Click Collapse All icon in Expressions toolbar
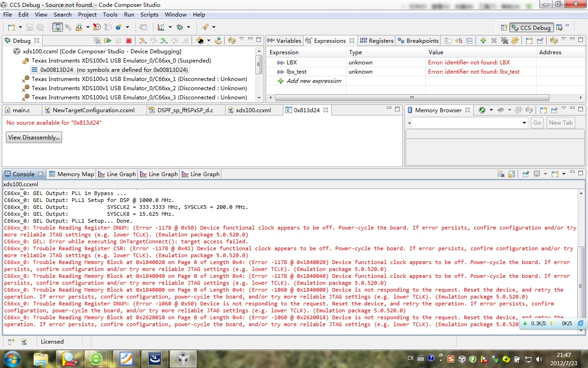Viewport: 588px width, 368px height. click(469, 40)
